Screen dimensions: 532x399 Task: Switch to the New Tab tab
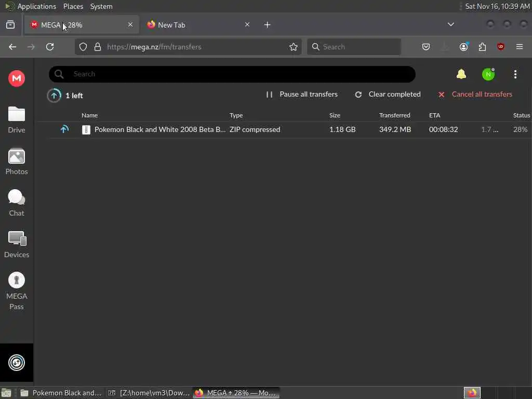(x=199, y=25)
